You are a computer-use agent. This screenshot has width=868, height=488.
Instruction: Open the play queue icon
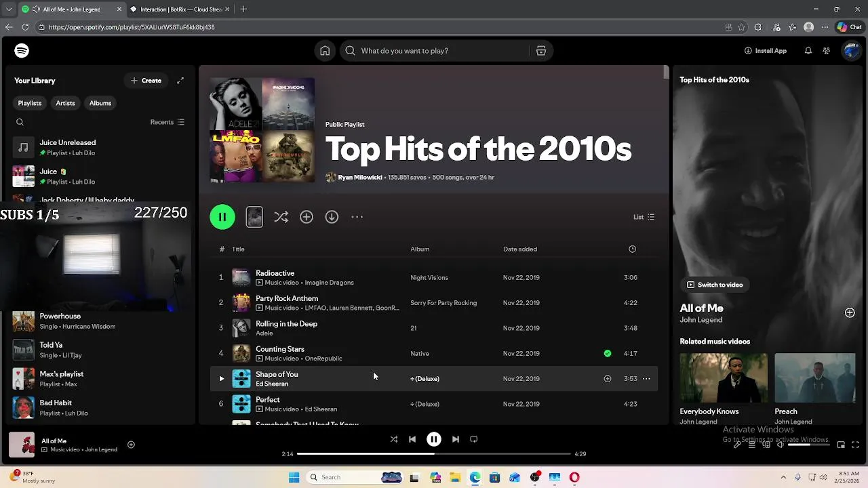pos(751,445)
